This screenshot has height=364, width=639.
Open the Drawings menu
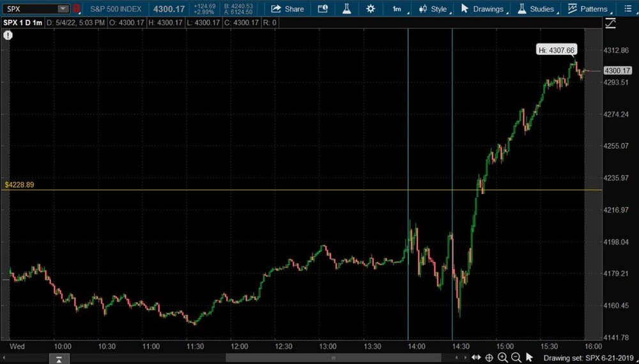click(482, 9)
